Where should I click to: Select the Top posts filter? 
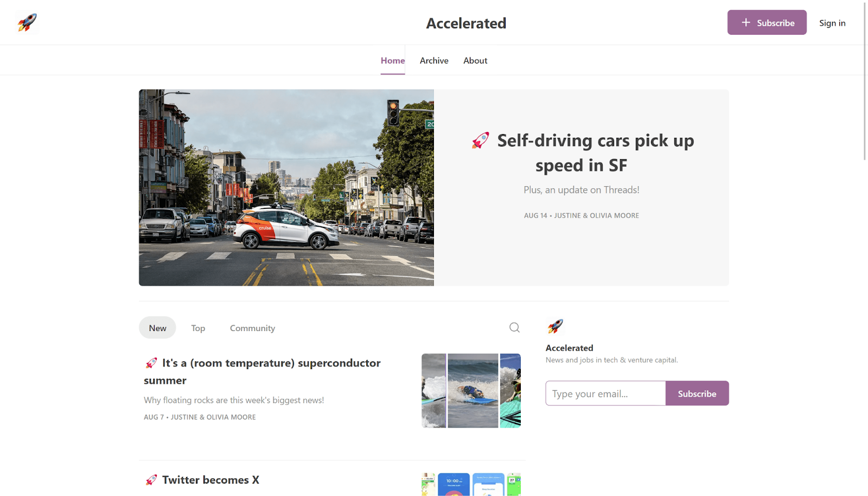[197, 328]
